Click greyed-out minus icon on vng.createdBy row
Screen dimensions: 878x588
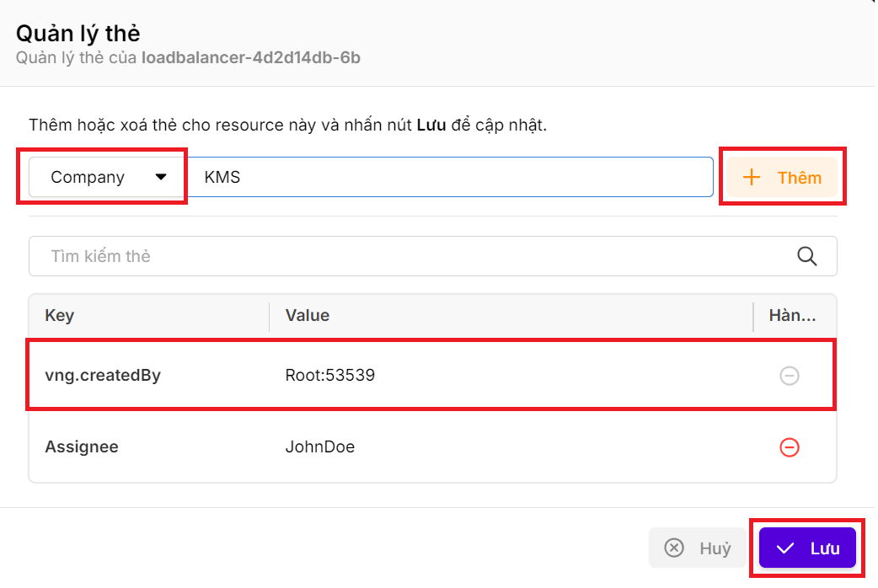click(x=790, y=376)
